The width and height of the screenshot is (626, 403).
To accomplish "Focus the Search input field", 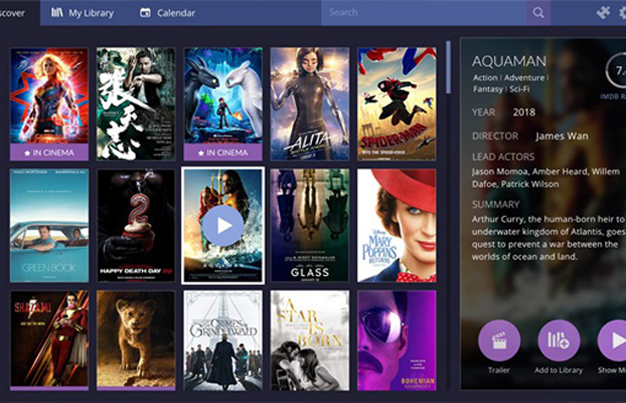I will [424, 12].
